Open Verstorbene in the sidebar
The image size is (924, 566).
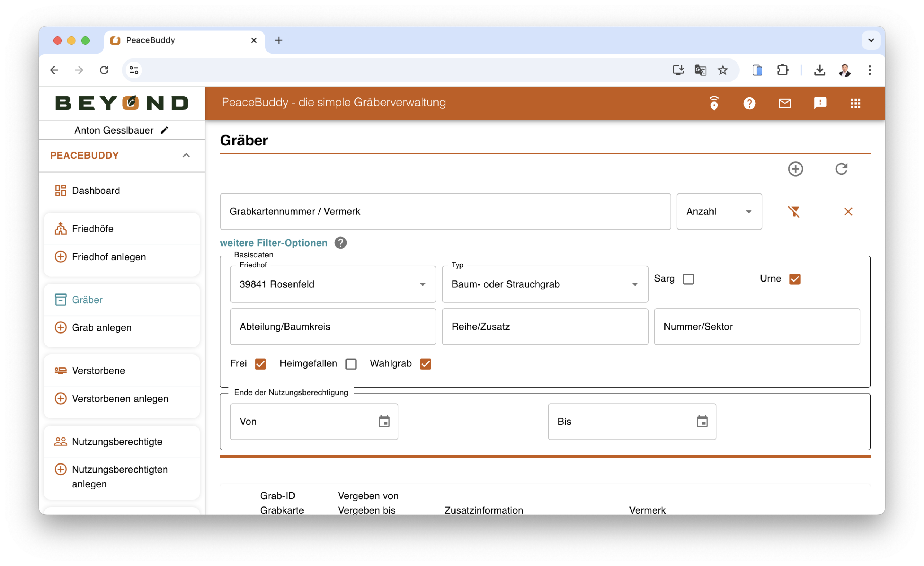click(98, 371)
